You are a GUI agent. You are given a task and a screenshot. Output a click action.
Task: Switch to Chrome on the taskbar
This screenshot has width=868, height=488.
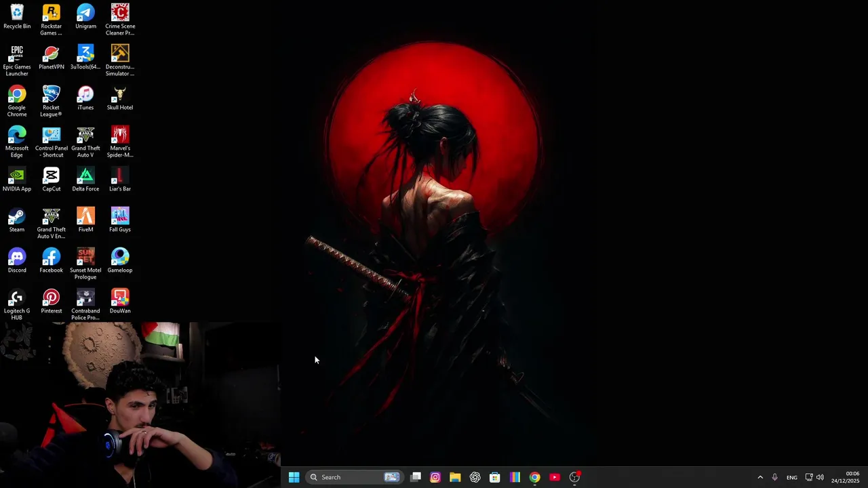(x=534, y=477)
